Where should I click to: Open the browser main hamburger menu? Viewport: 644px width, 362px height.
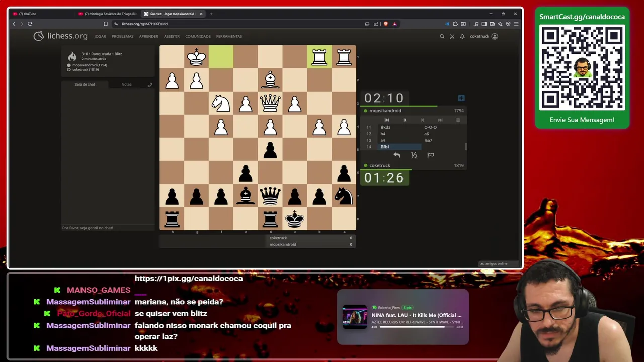pyautogui.click(x=516, y=24)
